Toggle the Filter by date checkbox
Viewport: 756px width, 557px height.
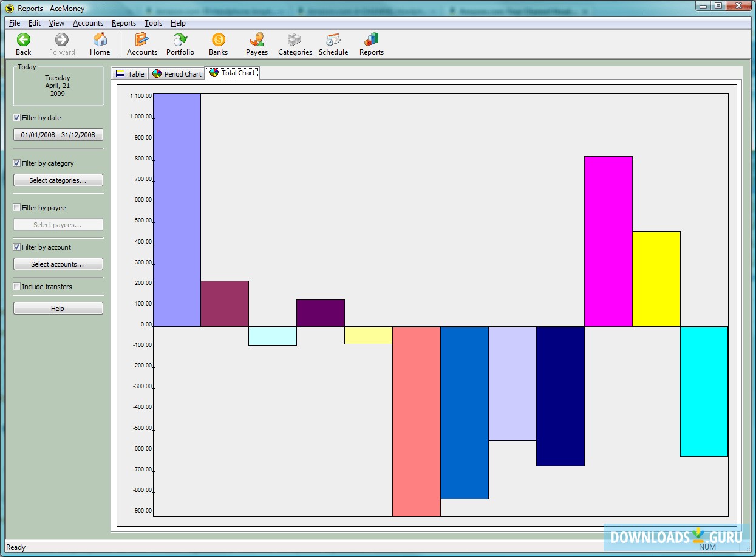coord(17,118)
